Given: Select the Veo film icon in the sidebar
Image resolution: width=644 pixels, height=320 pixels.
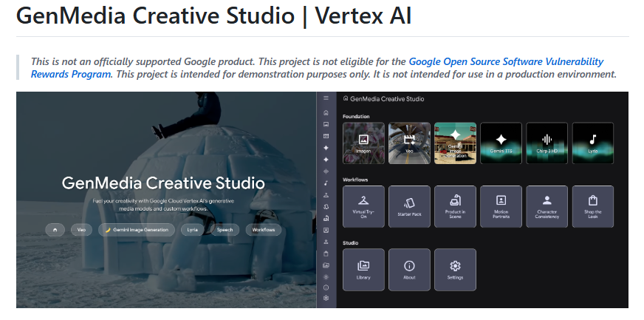Looking at the screenshot, I should pos(326,136).
